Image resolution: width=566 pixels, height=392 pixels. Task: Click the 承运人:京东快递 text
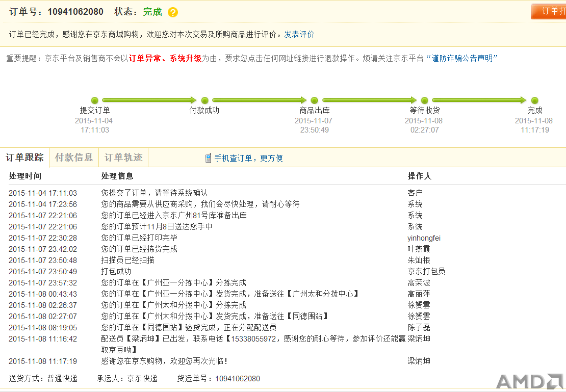click(x=127, y=379)
